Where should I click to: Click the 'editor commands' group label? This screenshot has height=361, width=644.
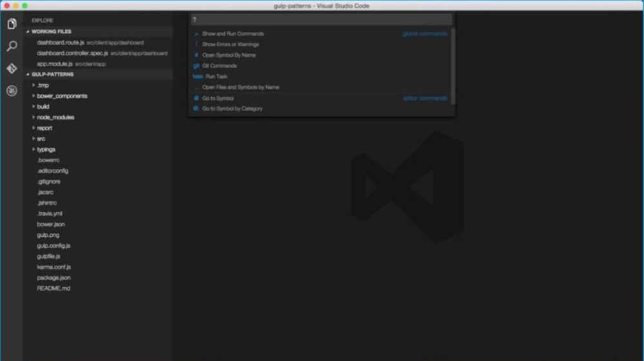(425, 98)
